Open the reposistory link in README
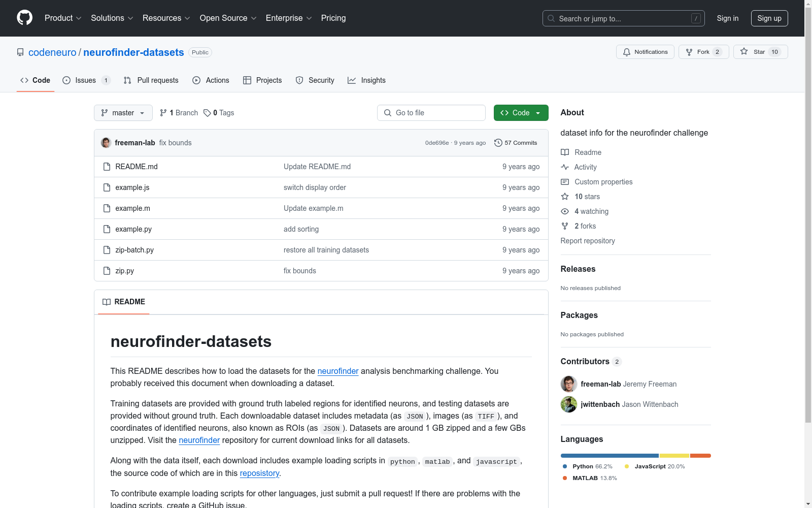The width and height of the screenshot is (812, 508). point(259,473)
